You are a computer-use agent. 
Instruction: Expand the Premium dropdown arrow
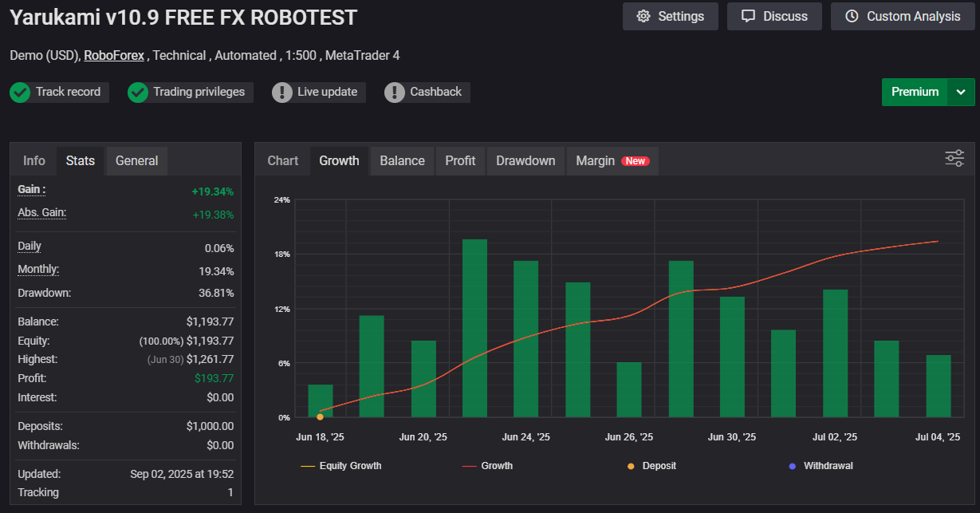pos(961,92)
